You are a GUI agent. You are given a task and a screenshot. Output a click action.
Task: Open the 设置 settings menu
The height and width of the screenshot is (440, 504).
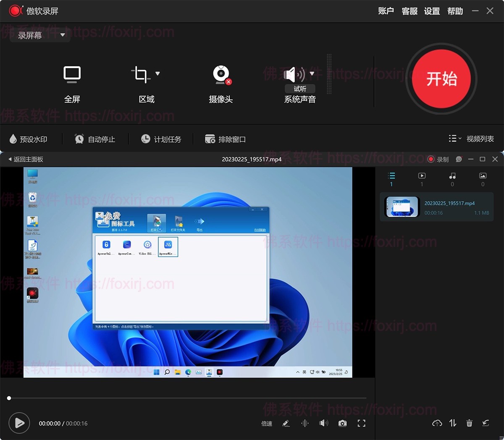tap(432, 11)
